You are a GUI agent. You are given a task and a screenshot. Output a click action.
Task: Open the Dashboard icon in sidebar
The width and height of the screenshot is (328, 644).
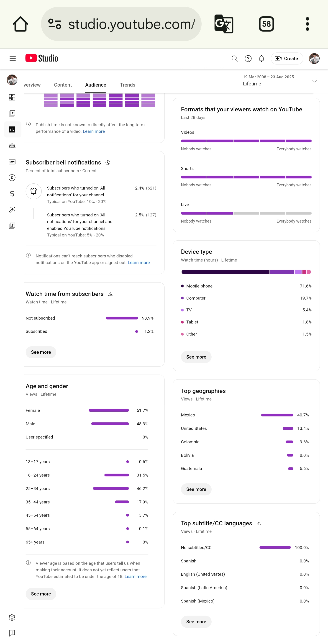12,97
